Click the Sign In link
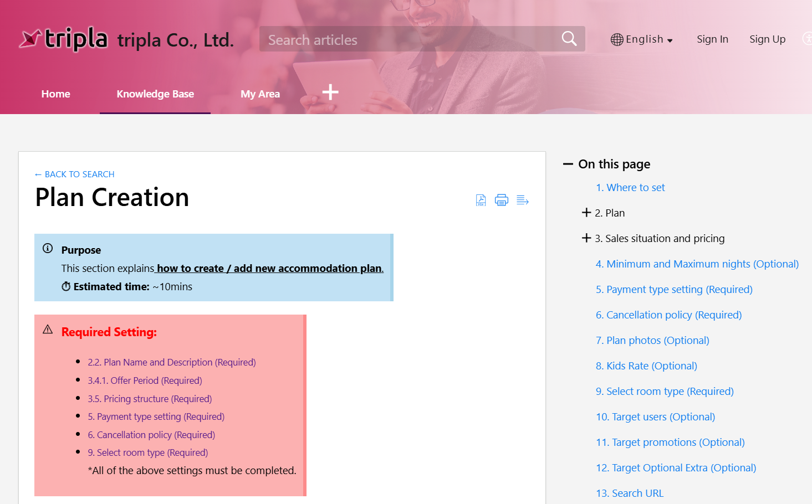Screen dimensions: 812x504 pyautogui.click(x=712, y=39)
